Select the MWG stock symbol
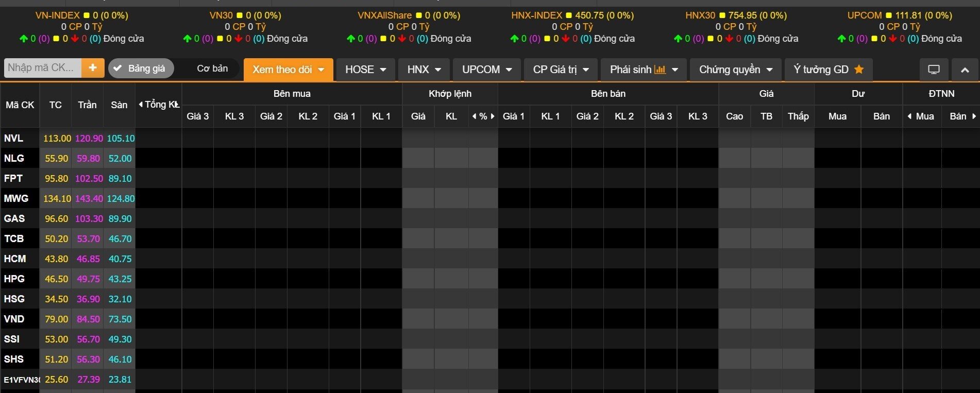 (16, 198)
